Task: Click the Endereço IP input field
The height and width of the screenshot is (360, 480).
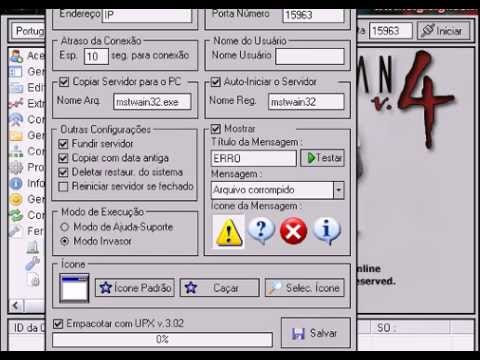Action: point(147,15)
